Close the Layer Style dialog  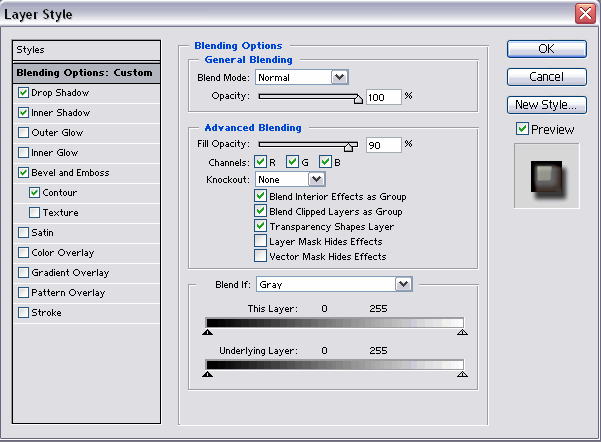(x=585, y=14)
